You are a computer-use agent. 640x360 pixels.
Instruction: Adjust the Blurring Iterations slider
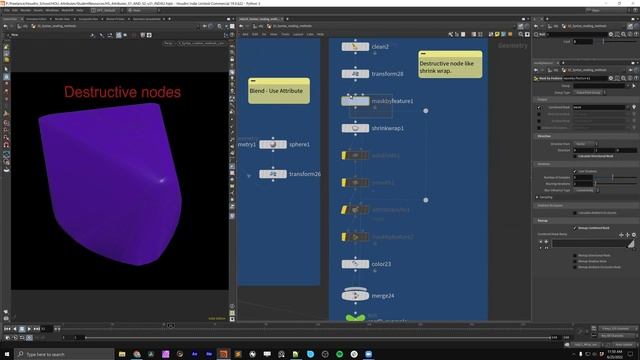click(x=616, y=184)
